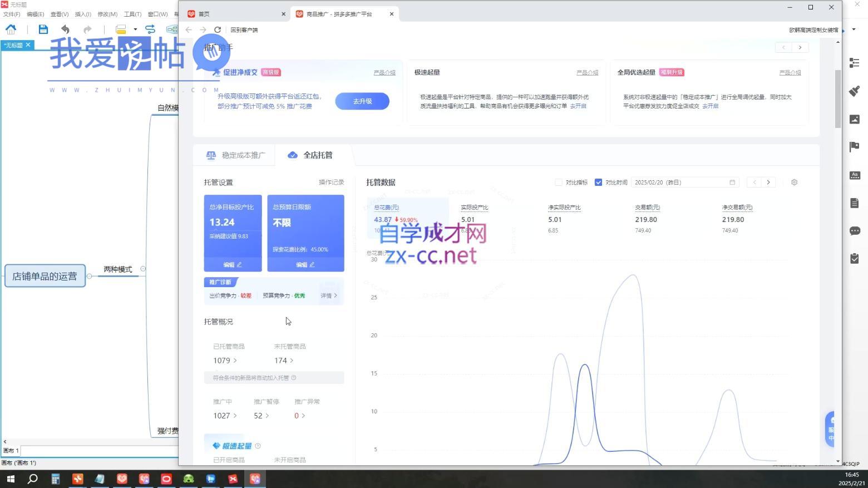Click 回到客户端 link
868x488 pixels.
244,30
